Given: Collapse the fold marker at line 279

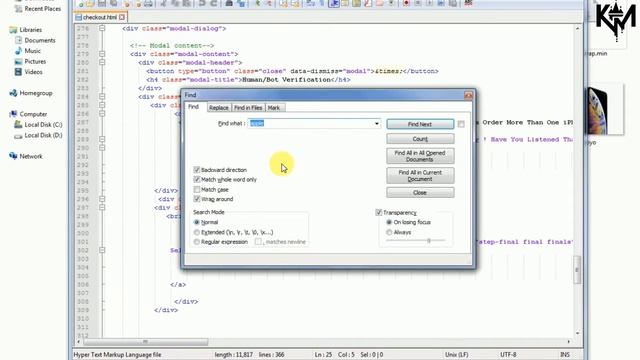Looking at the screenshot, I should coord(102,54).
